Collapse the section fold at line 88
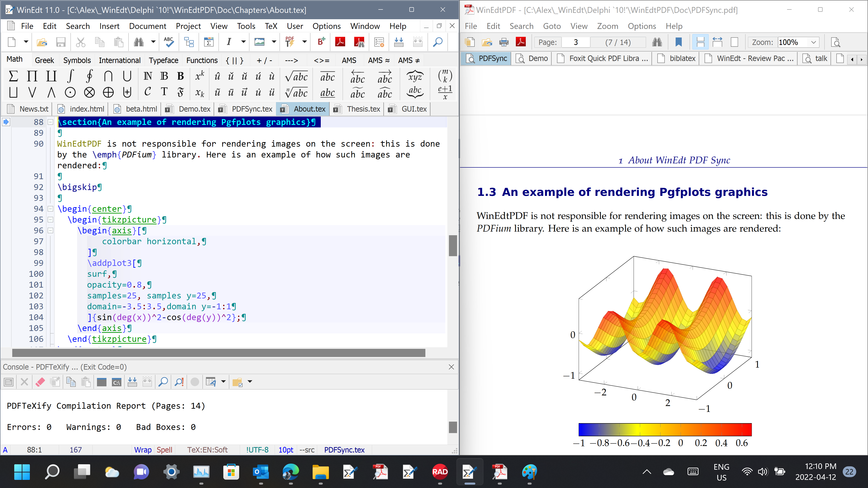Image resolution: width=868 pixels, height=488 pixels. coord(50,122)
